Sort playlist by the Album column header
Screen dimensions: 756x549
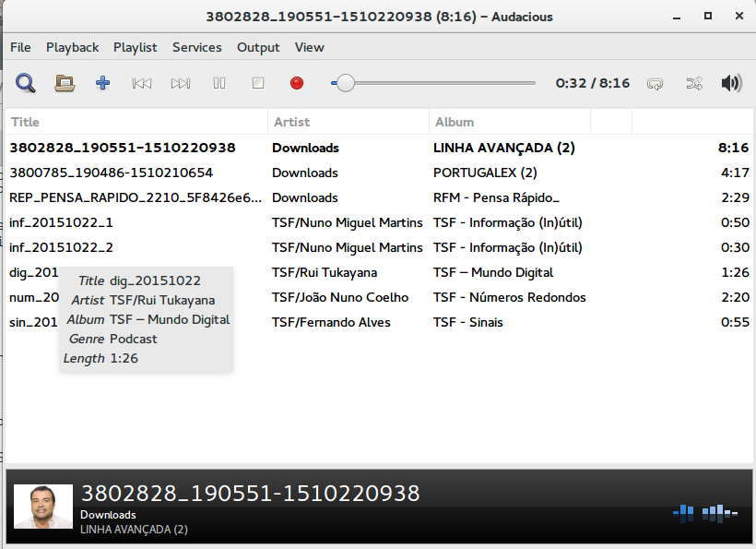[x=510, y=122]
